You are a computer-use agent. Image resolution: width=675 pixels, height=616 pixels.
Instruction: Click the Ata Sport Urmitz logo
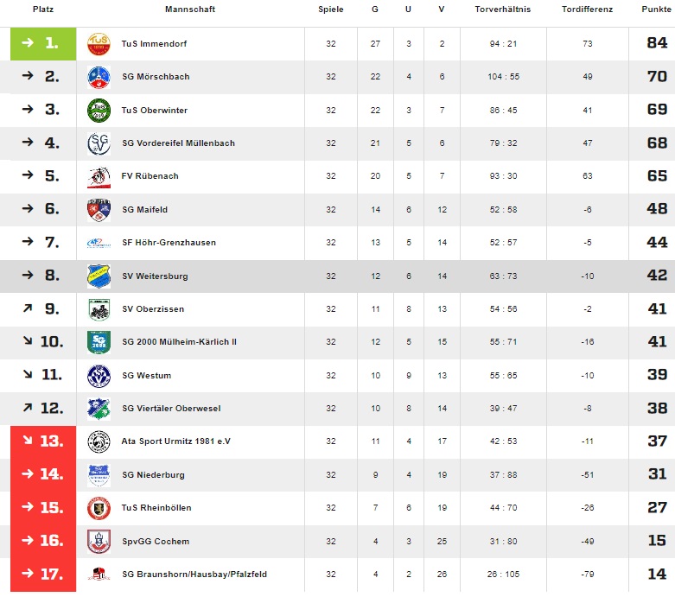click(99, 441)
